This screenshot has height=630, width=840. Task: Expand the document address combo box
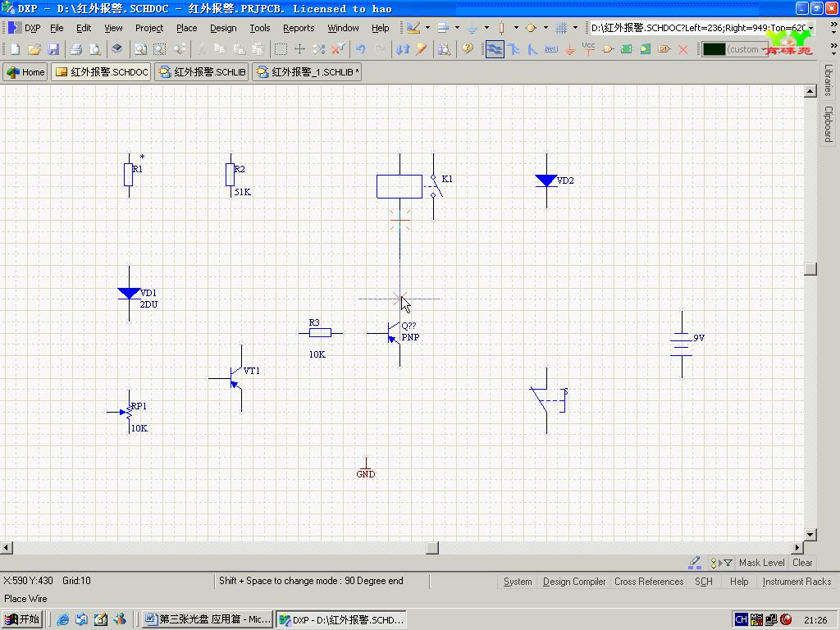[810, 28]
